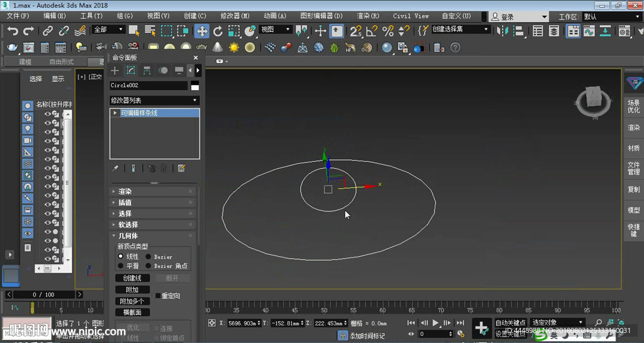Click the 材质 side button
This screenshot has width=644, height=343.
tap(633, 148)
